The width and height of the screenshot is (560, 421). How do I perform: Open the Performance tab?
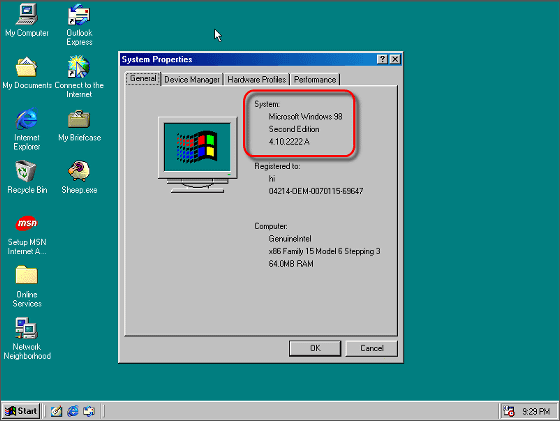click(315, 80)
